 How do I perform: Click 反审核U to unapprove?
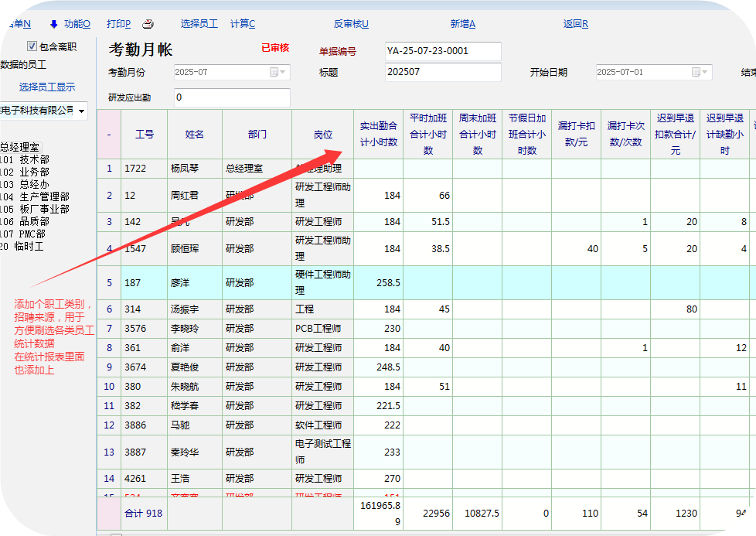coord(351,24)
